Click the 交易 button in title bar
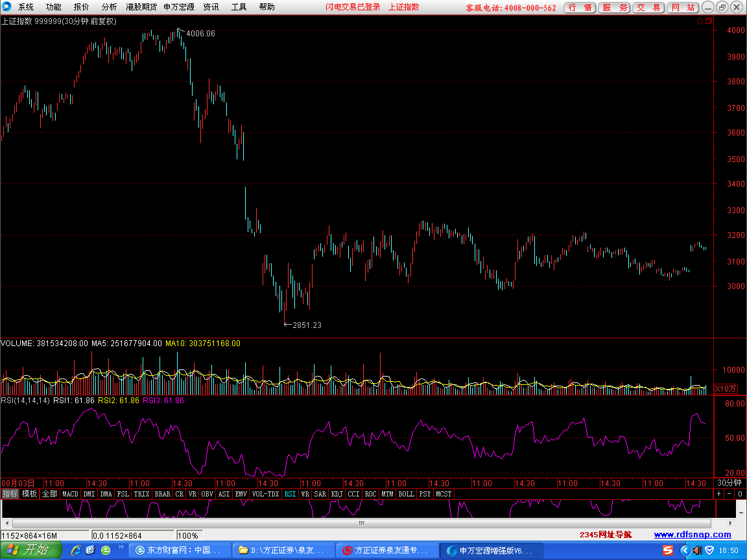This screenshot has width=747, height=560. tap(649, 8)
